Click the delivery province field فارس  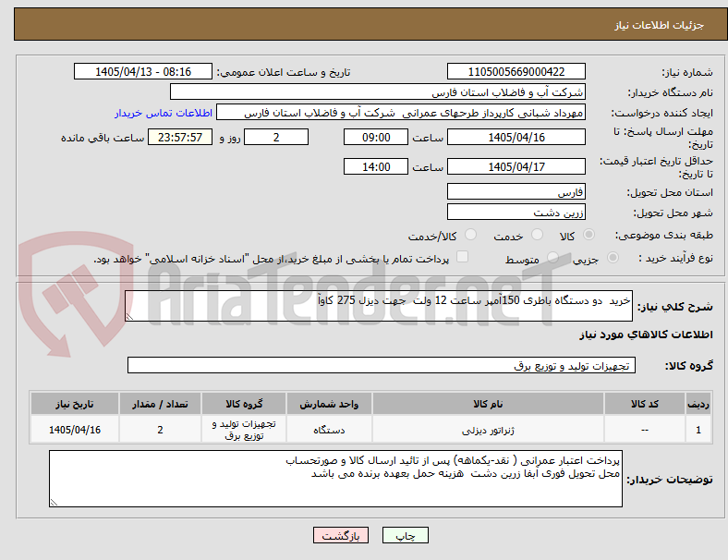[516, 191]
